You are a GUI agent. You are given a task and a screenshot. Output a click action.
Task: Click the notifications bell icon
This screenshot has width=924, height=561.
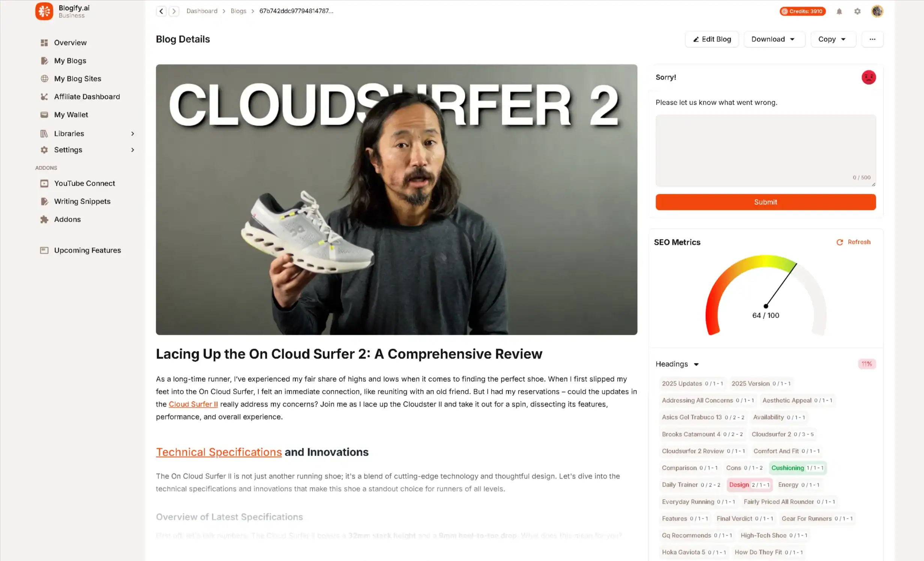[x=839, y=11]
